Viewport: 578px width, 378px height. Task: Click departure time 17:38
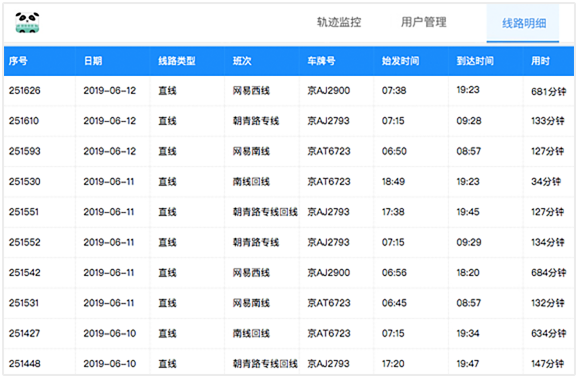tap(393, 212)
